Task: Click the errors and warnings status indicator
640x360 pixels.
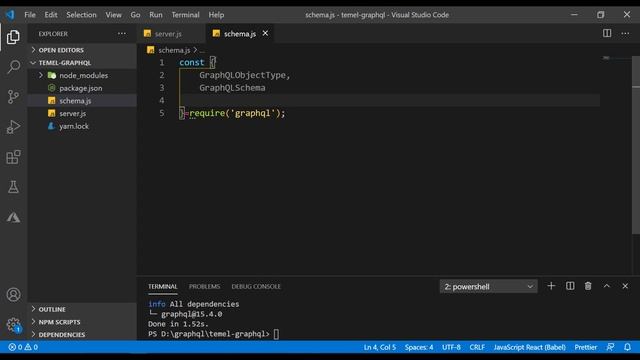Action: pyautogui.click(x=23, y=347)
